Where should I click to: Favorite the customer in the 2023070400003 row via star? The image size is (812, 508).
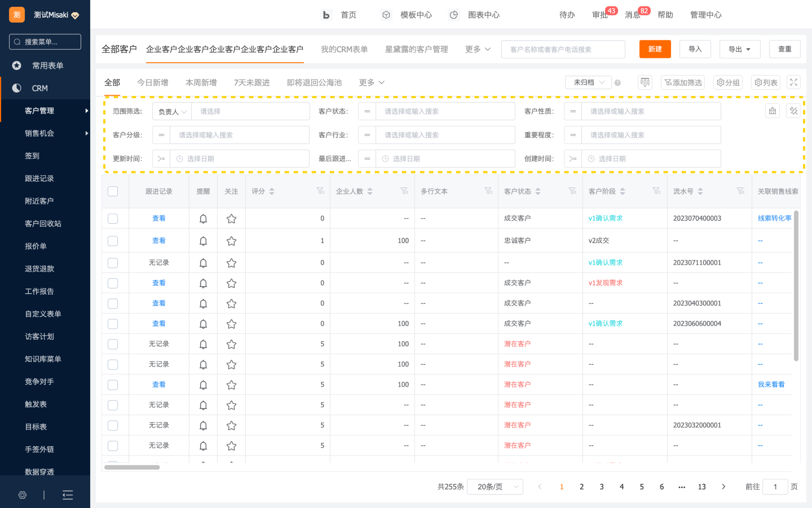[x=231, y=219]
